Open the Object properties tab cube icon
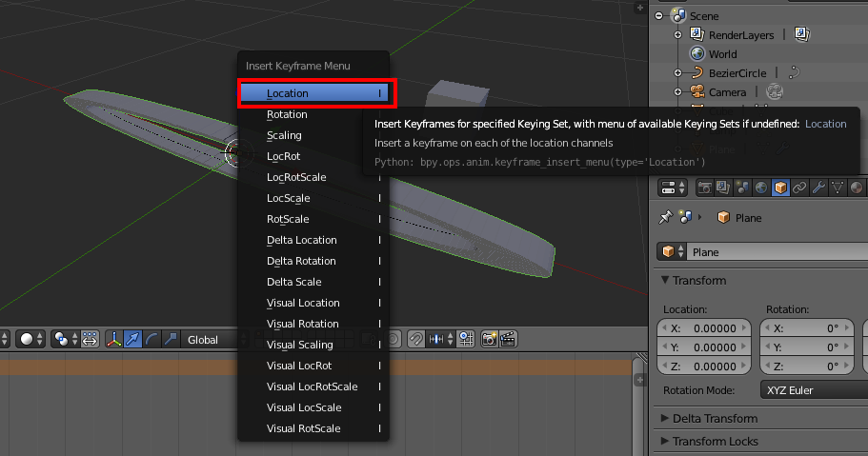Image resolution: width=868 pixels, height=456 pixels. pos(780,188)
